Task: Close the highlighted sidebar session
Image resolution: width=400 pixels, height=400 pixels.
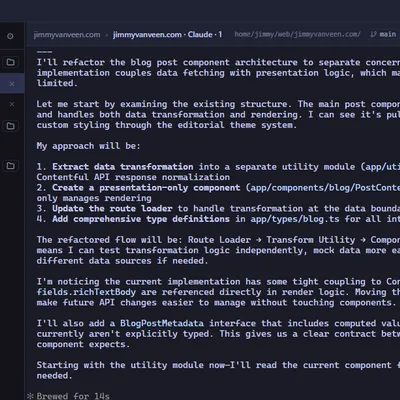Action: tap(12, 84)
